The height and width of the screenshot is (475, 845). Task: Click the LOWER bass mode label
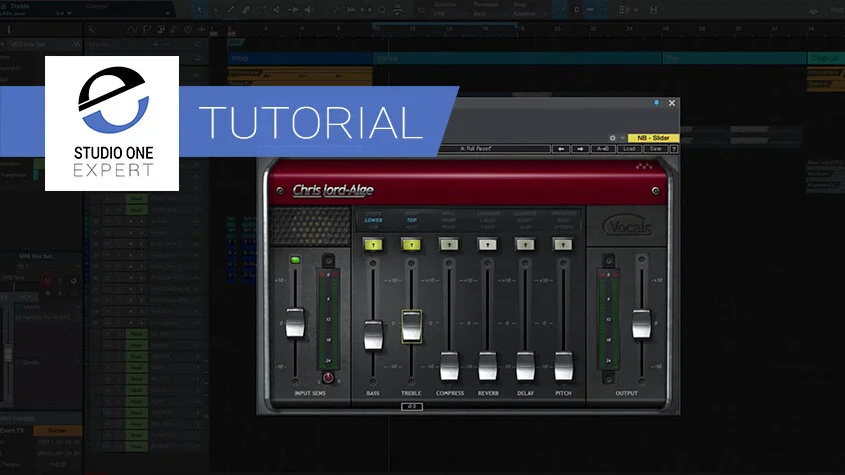[x=373, y=220]
